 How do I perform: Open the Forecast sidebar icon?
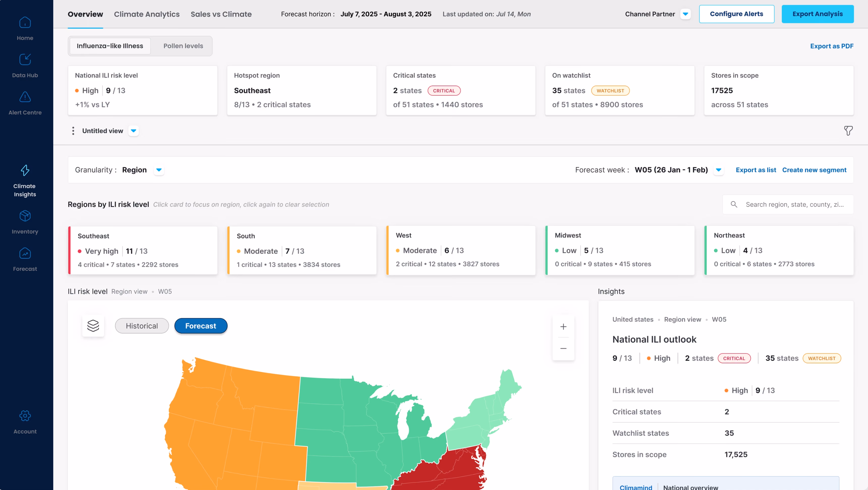[25, 253]
